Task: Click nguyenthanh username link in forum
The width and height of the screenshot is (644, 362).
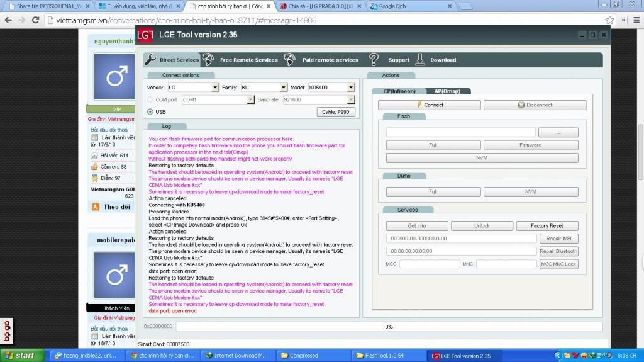Action: pos(114,41)
